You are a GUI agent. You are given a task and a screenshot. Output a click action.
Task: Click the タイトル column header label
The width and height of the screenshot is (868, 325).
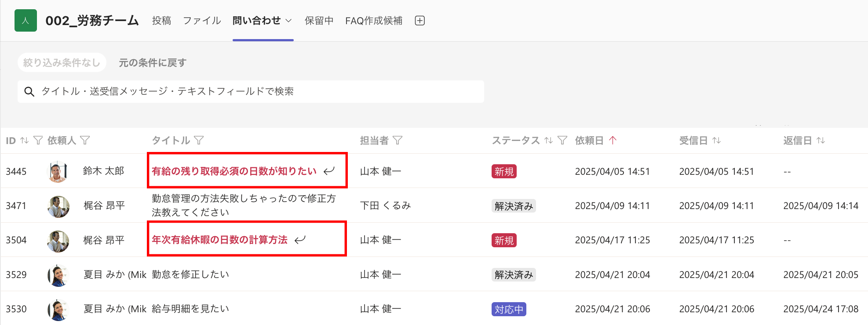tap(171, 140)
